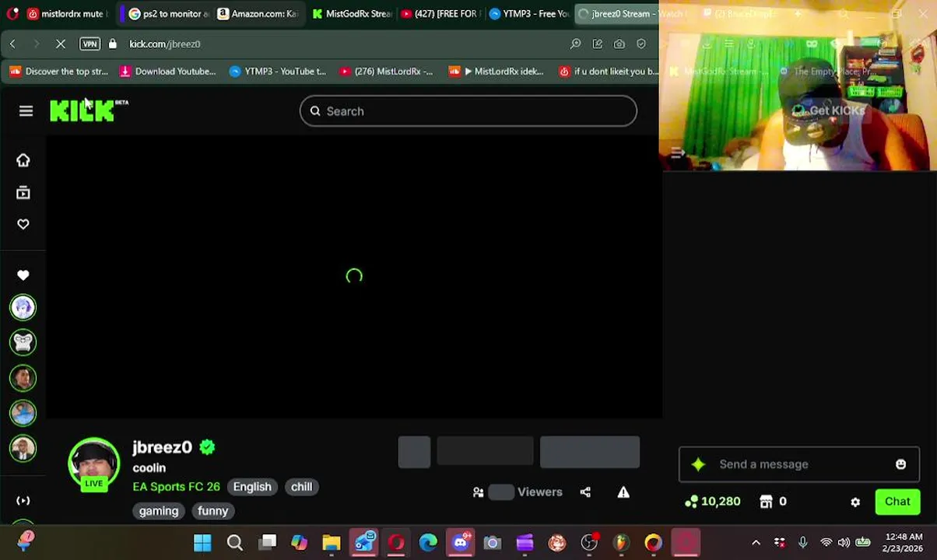
Task: Select the funny tag
Action: click(x=212, y=511)
